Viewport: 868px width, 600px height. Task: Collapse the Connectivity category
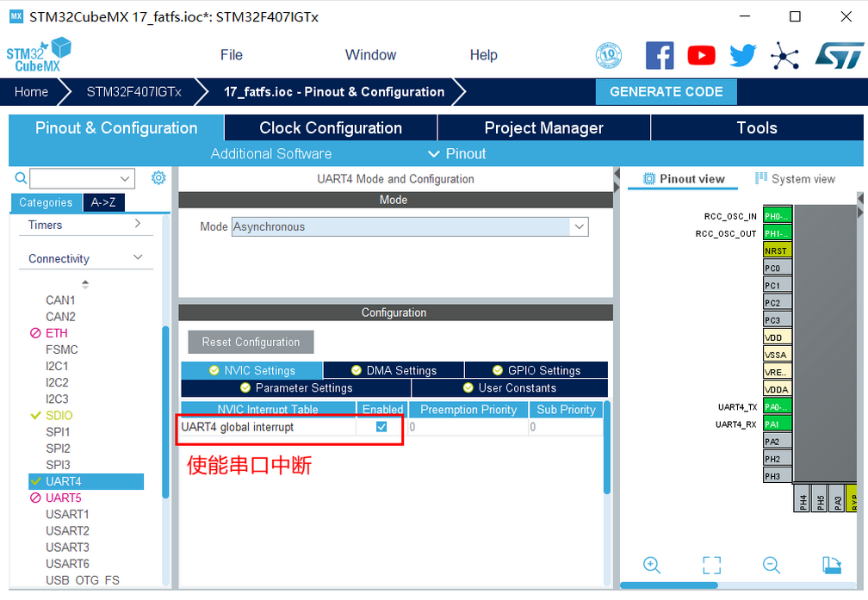pos(138,258)
